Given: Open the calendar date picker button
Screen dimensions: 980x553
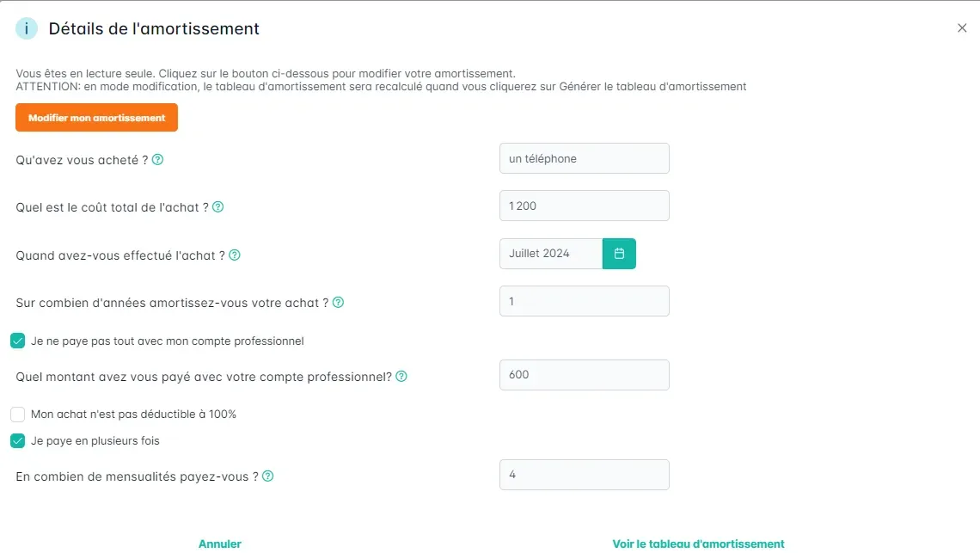Looking at the screenshot, I should pos(619,254).
